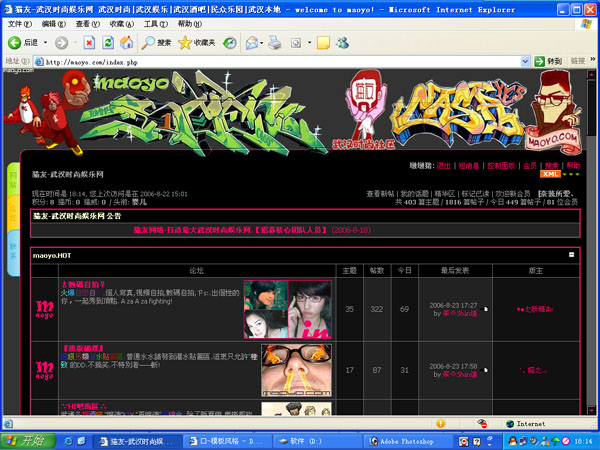Open the 控制面板 control panel link

coord(501,166)
